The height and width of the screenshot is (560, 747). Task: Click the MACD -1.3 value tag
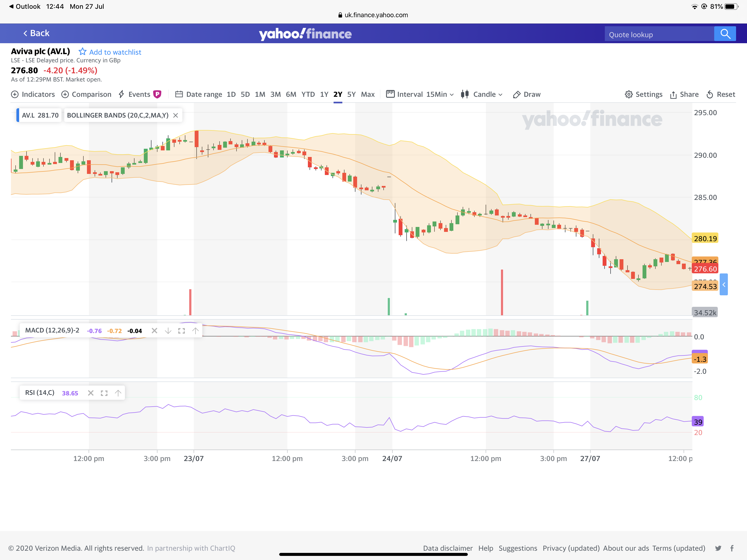tap(700, 359)
